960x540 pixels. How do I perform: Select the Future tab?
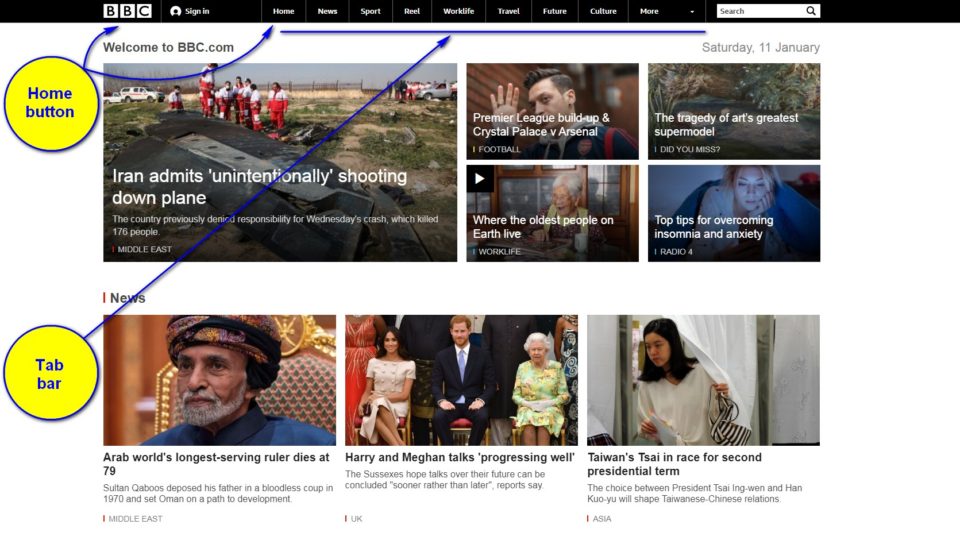coord(554,11)
